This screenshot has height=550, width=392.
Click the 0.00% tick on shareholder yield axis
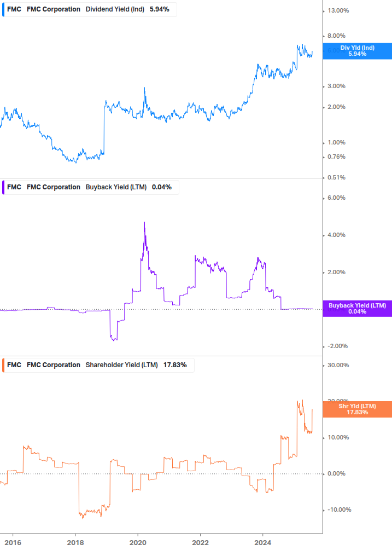(336, 473)
